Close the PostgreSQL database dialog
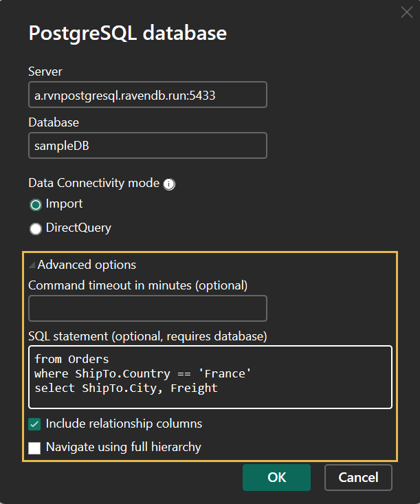 click(407, 12)
